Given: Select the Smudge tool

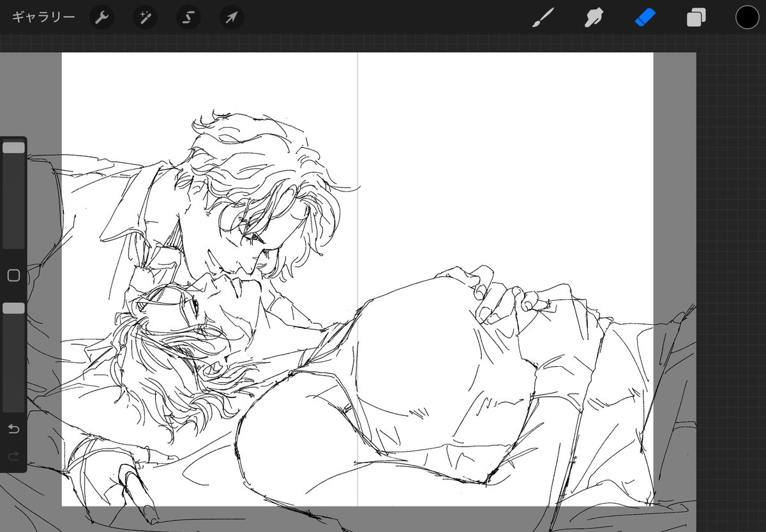Looking at the screenshot, I should (594, 17).
